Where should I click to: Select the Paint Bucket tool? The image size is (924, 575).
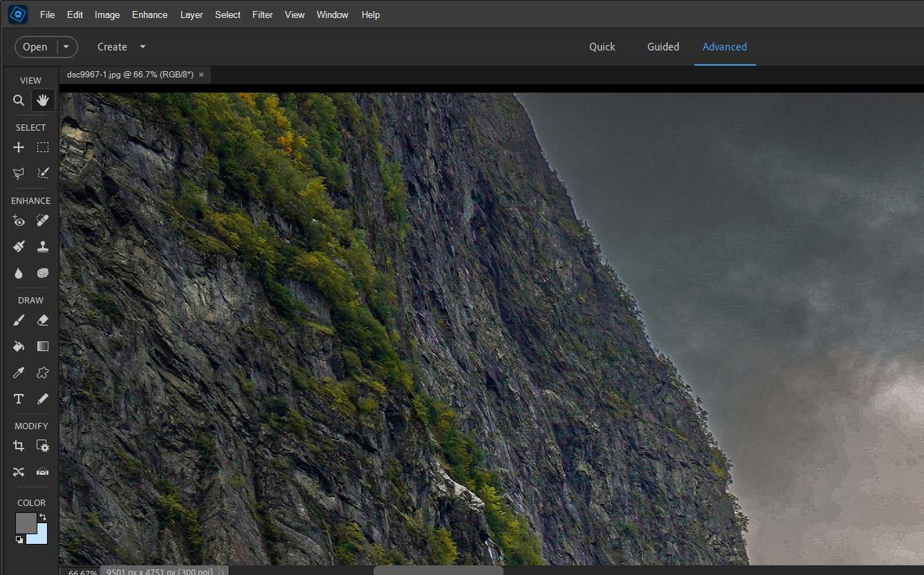[x=19, y=346]
